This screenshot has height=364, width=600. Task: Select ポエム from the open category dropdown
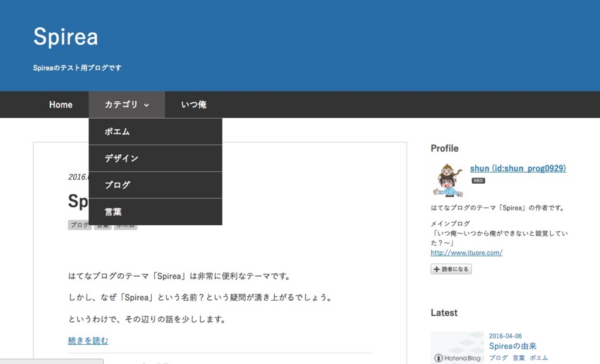point(116,131)
